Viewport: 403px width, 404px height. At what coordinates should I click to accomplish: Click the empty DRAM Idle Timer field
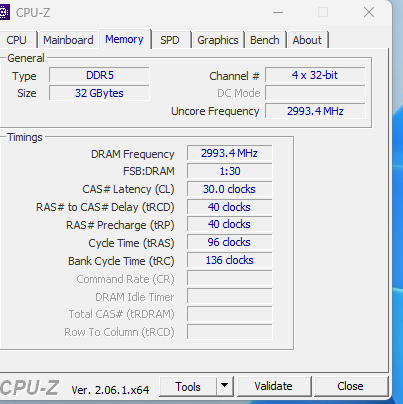pyautogui.click(x=229, y=296)
